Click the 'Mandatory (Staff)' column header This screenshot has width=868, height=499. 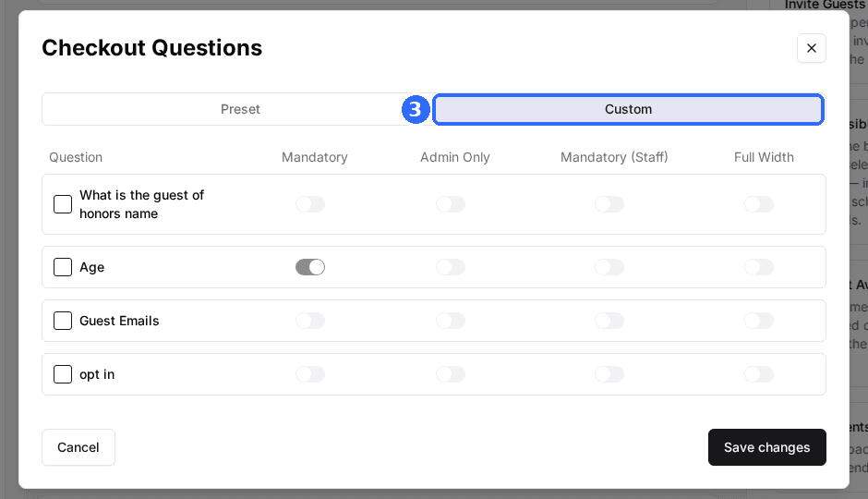click(614, 157)
